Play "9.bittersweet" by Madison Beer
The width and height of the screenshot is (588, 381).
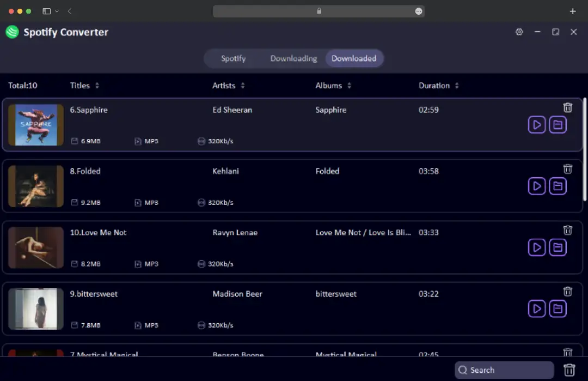(x=536, y=309)
